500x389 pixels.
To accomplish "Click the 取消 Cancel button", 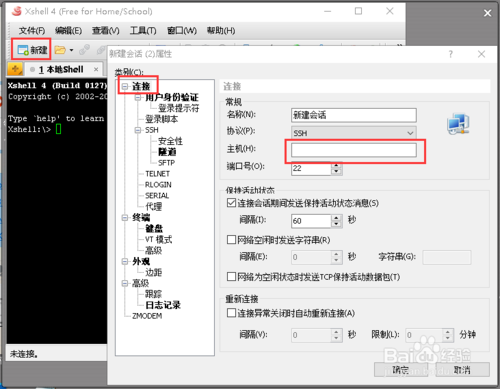I will (x=462, y=370).
